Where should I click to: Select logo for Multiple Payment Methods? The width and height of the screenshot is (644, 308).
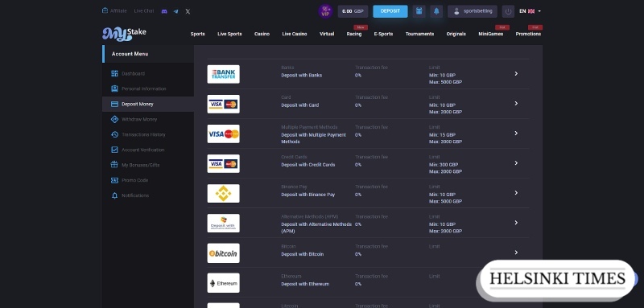(224, 133)
